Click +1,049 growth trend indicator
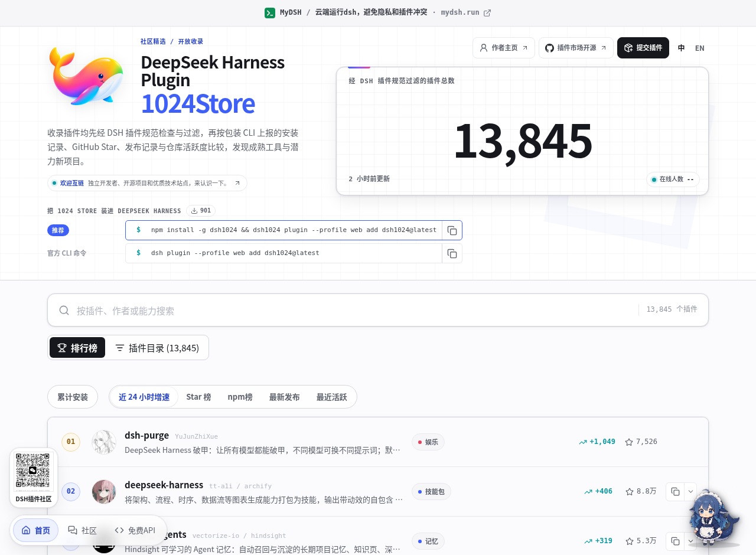Screen dimensions: 756x555 pos(597,442)
